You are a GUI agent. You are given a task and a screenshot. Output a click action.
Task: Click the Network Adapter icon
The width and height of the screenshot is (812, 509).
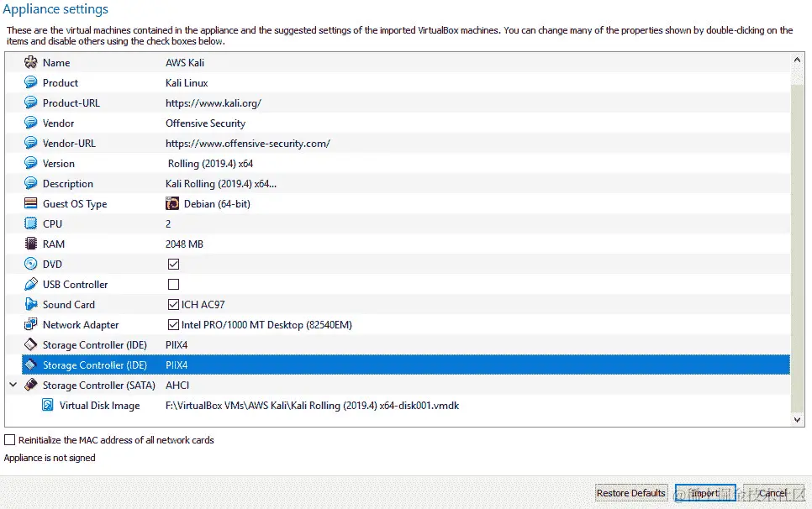30,324
